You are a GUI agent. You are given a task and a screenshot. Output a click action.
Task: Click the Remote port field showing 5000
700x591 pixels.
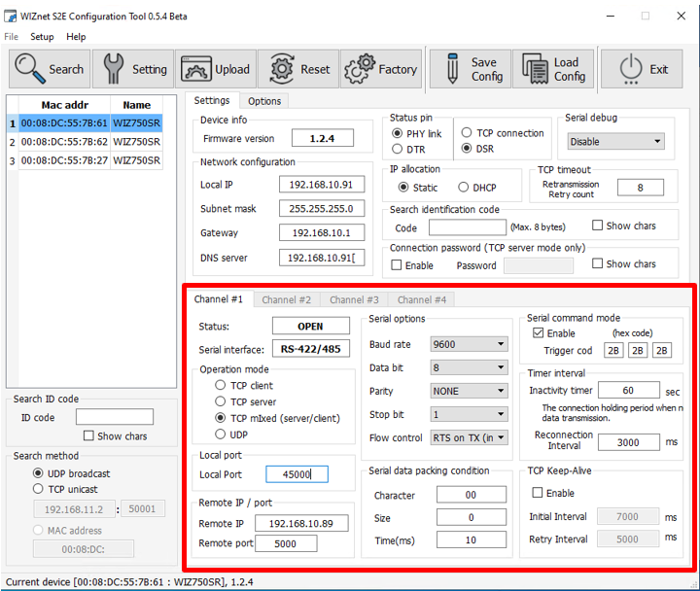(286, 543)
